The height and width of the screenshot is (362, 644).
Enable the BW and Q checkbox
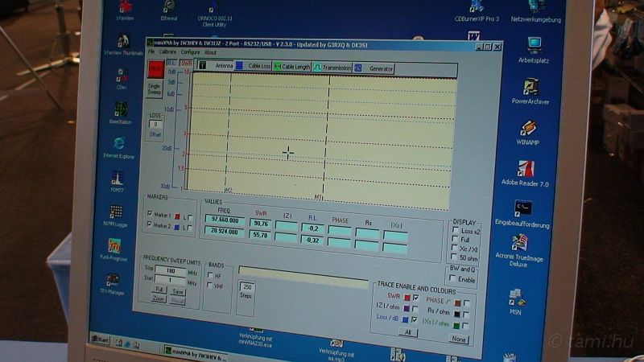[x=452, y=278]
